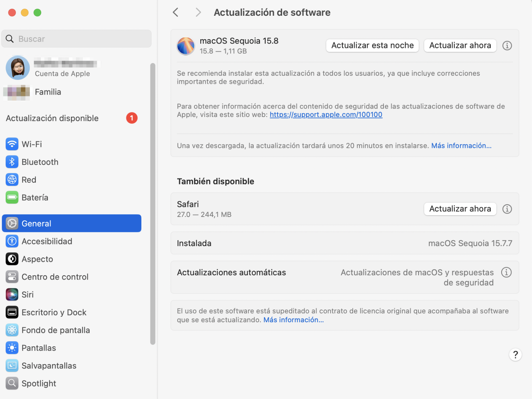Click the 'Safari' update name
532x399 pixels.
pyautogui.click(x=188, y=204)
